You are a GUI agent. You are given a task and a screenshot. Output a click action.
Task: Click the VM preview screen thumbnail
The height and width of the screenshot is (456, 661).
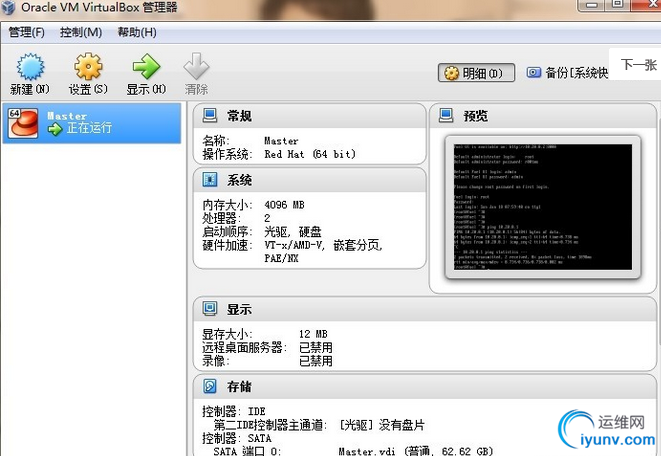tap(543, 207)
